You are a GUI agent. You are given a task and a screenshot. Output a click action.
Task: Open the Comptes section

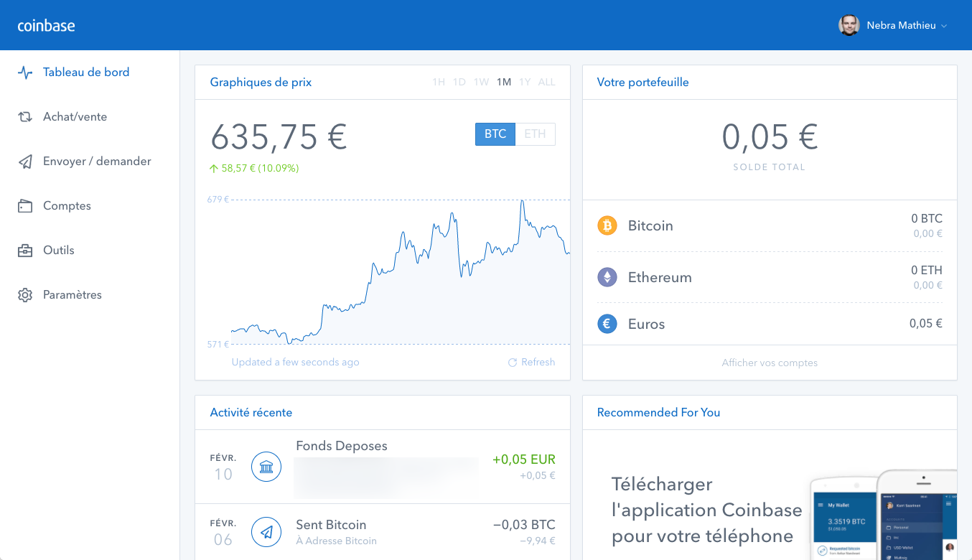[x=67, y=206]
